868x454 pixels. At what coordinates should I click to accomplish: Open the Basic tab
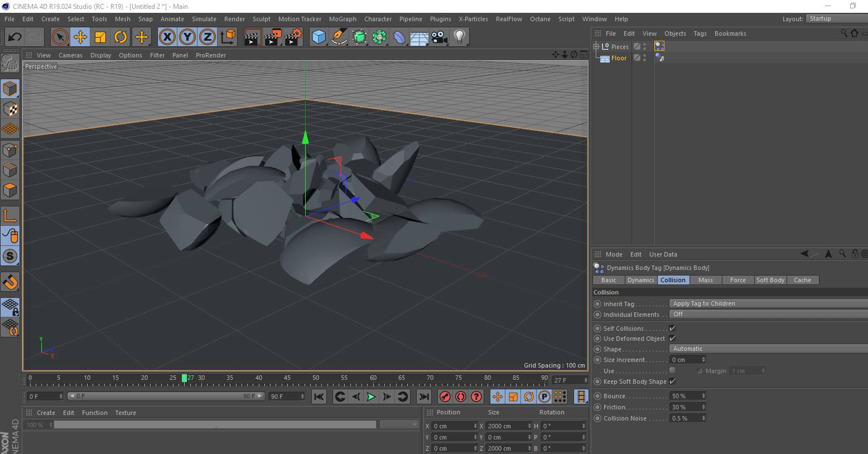(x=609, y=280)
